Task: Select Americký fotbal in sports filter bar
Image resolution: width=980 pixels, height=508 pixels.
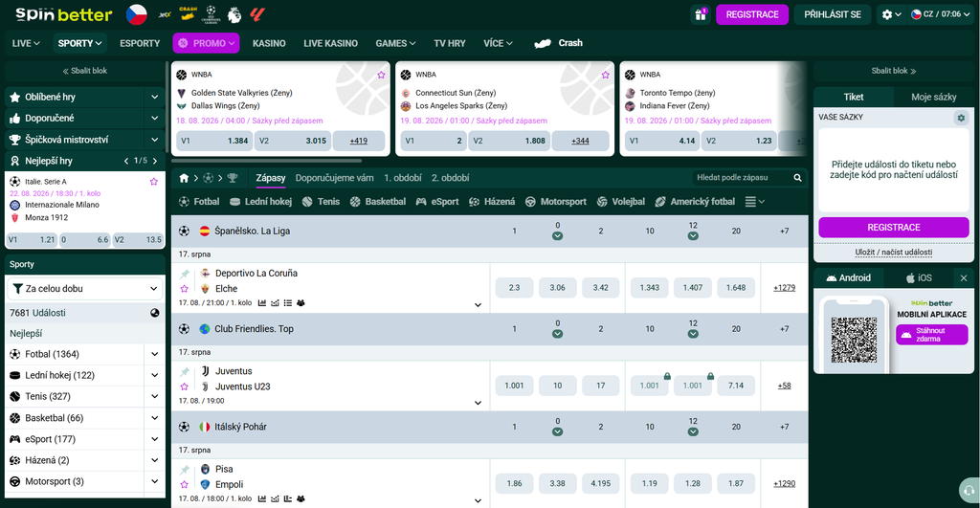Action: (695, 202)
